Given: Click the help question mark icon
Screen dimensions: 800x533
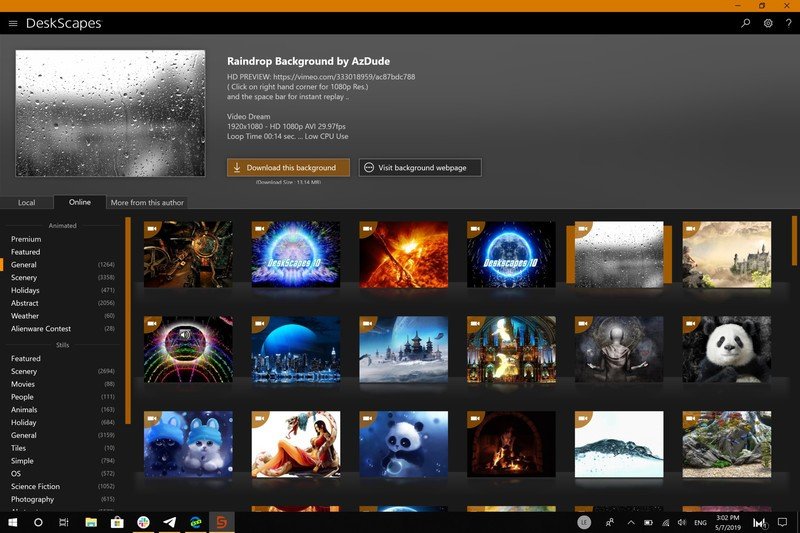Looking at the screenshot, I should (788, 23).
